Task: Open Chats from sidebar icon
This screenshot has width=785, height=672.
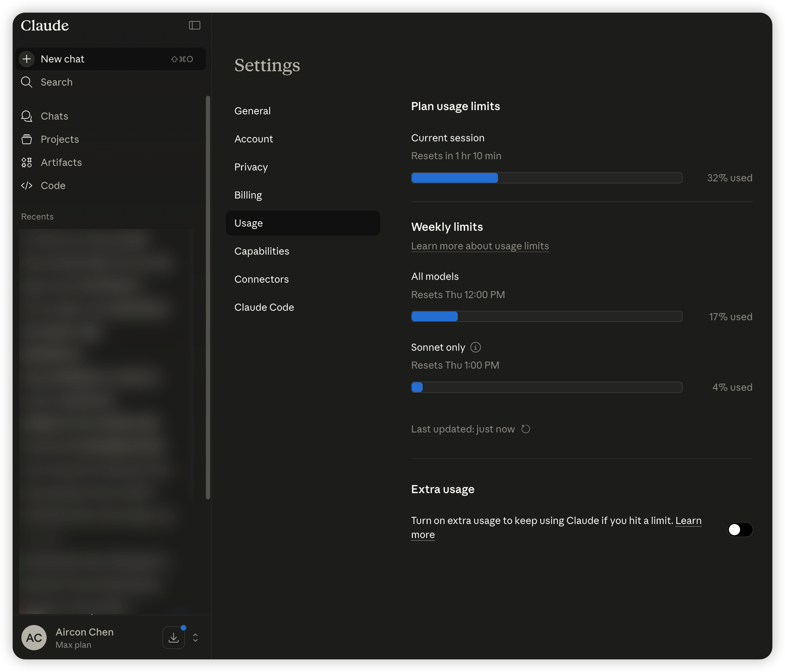Action: [x=27, y=116]
